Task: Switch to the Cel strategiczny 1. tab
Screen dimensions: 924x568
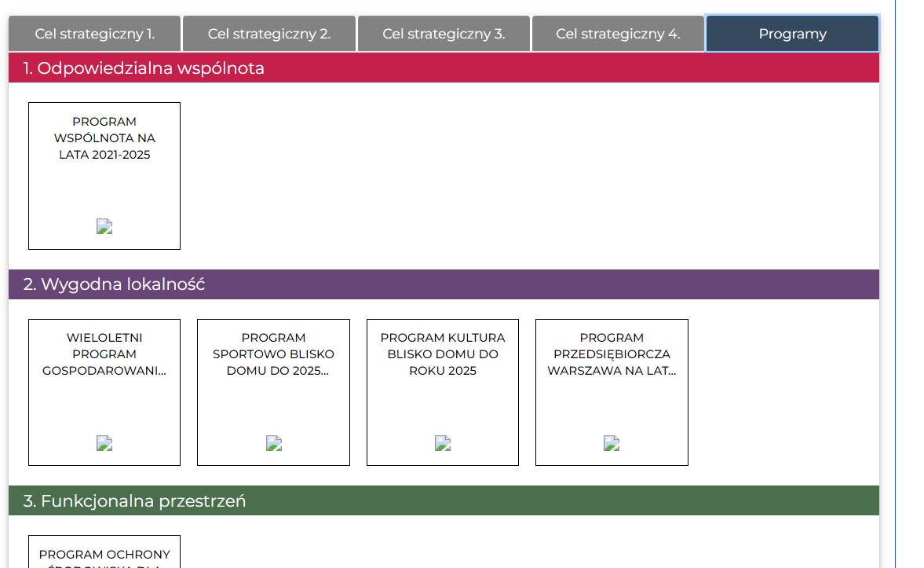Action: pyautogui.click(x=94, y=34)
